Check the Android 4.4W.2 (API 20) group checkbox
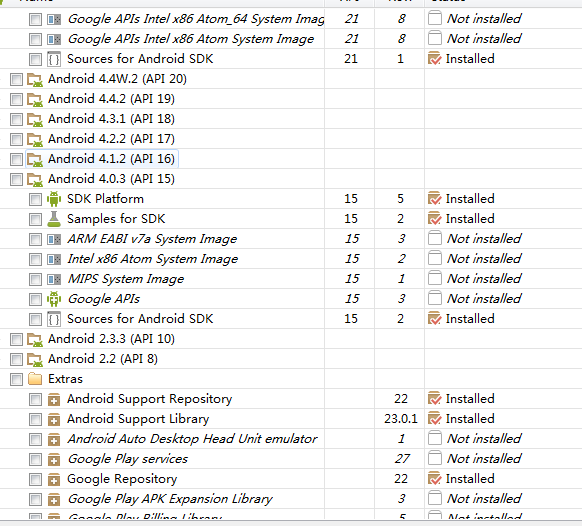The height and width of the screenshot is (526, 582). tap(16, 79)
